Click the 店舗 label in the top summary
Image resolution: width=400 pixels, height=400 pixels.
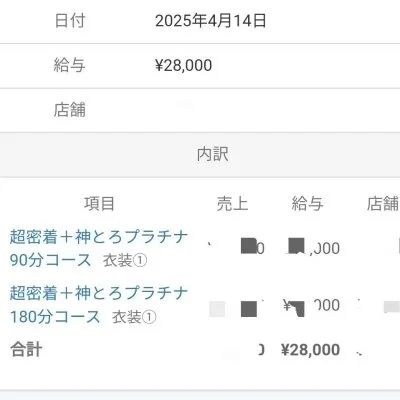click(x=69, y=110)
